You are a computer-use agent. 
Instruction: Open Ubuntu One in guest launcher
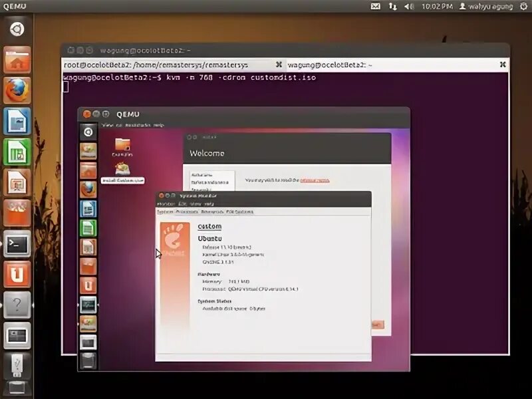[x=88, y=285]
